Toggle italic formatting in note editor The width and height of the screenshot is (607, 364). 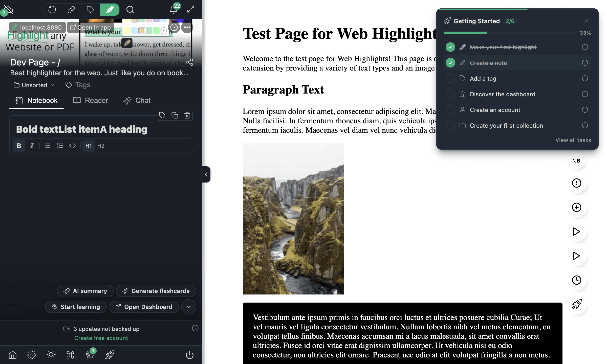click(32, 146)
